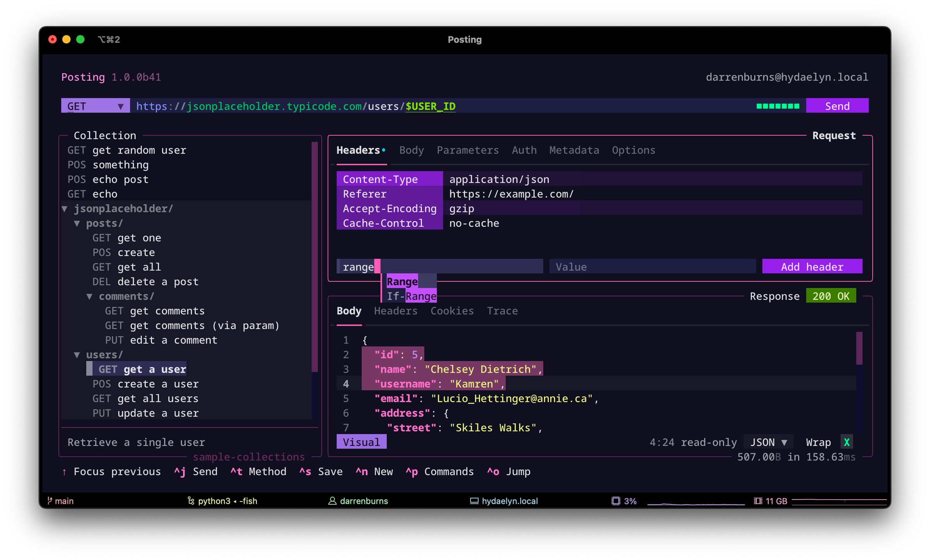Open the JSON syntax highlighting dropdown

coord(768,442)
